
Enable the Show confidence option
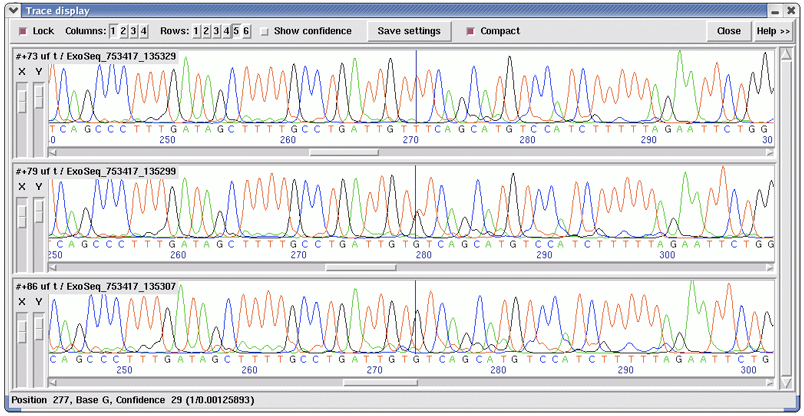coord(265,31)
